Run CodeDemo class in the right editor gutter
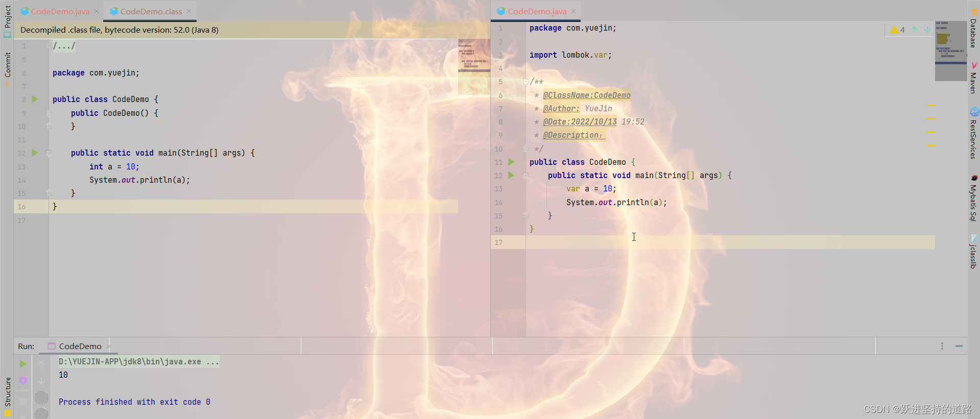The width and height of the screenshot is (980, 419). (511, 162)
